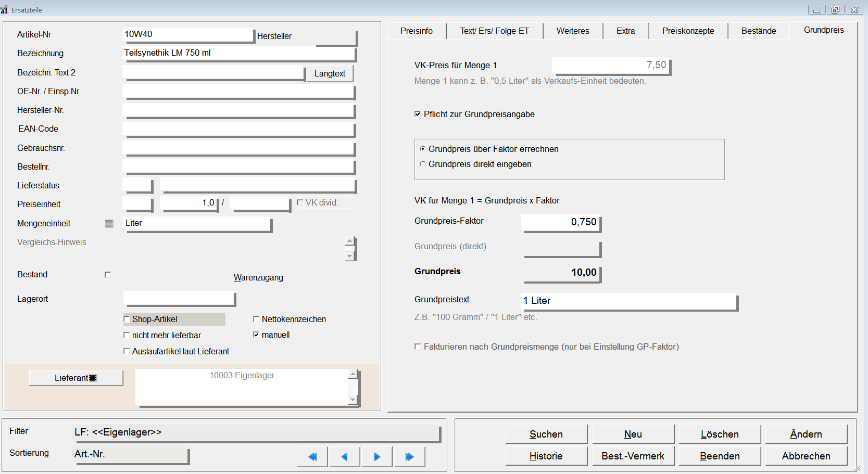Image resolution: width=868 pixels, height=474 pixels.
Task: Click the Grundpreis result field 10,00
Action: pyautogui.click(x=561, y=273)
